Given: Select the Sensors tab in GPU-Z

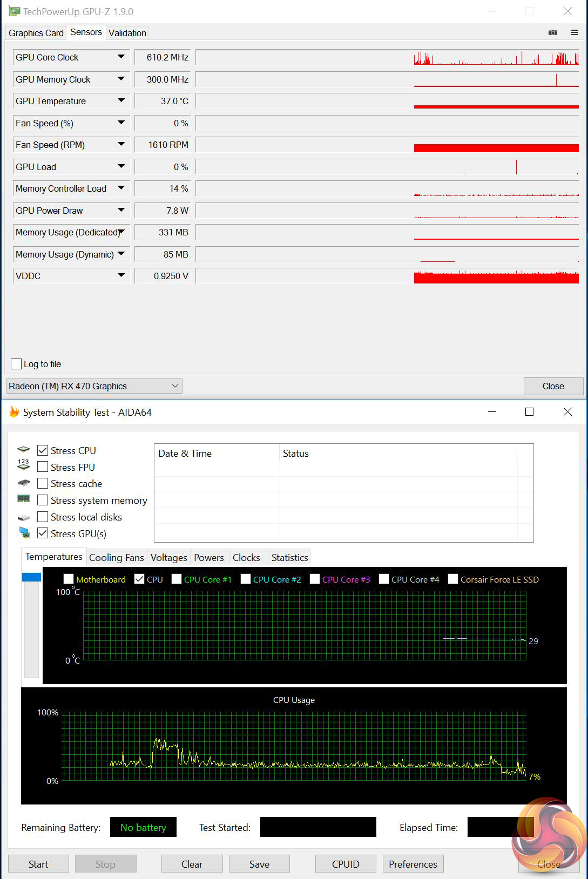Looking at the screenshot, I should (x=86, y=32).
